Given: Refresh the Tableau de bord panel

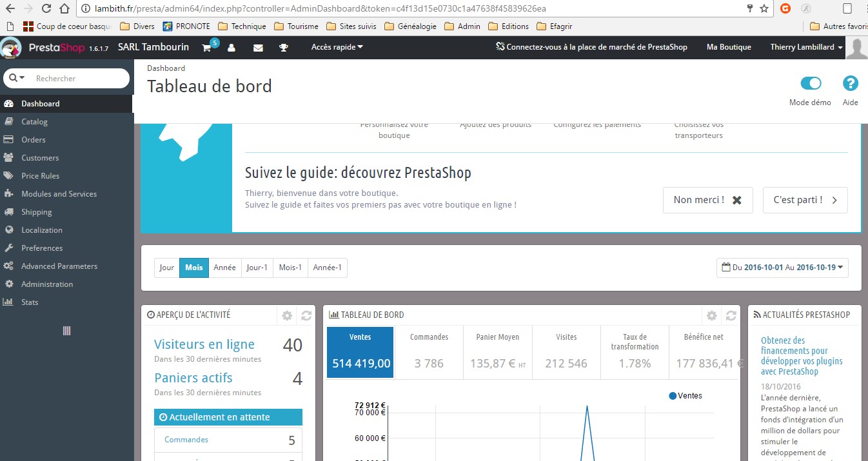Looking at the screenshot, I should [x=731, y=315].
